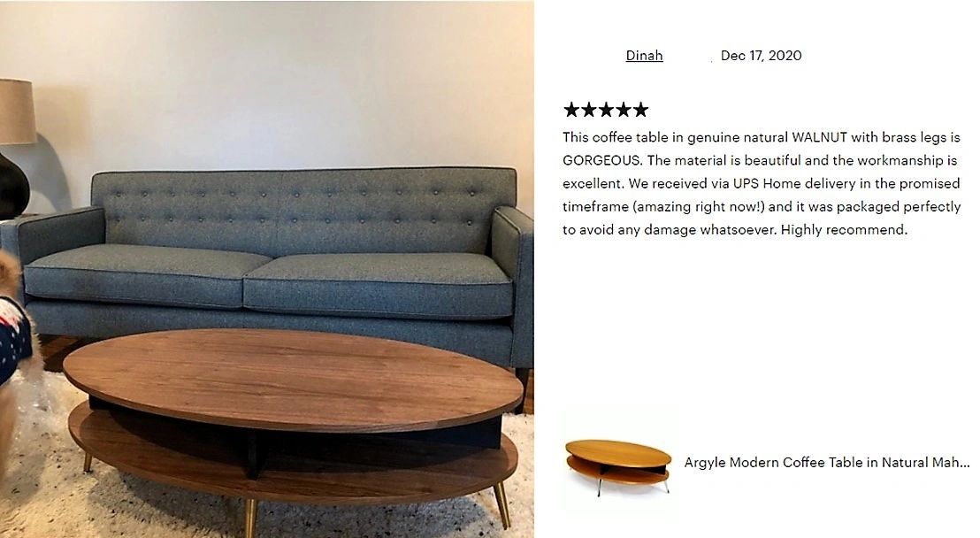Open reviewer Dinah's profile link
This screenshot has width=980, height=538.
tap(645, 56)
